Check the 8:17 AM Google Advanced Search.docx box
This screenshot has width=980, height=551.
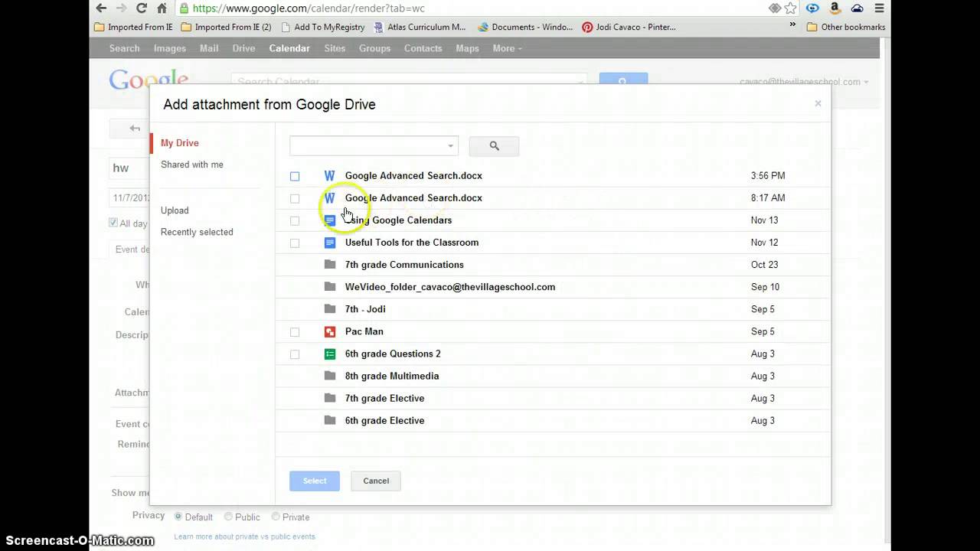pos(295,198)
